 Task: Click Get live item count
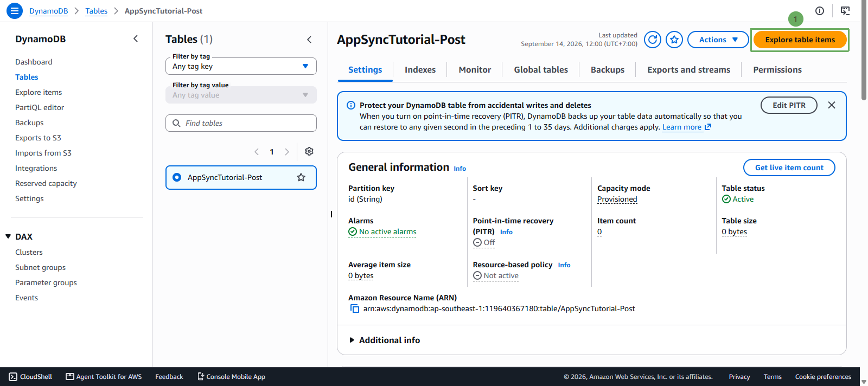point(789,168)
